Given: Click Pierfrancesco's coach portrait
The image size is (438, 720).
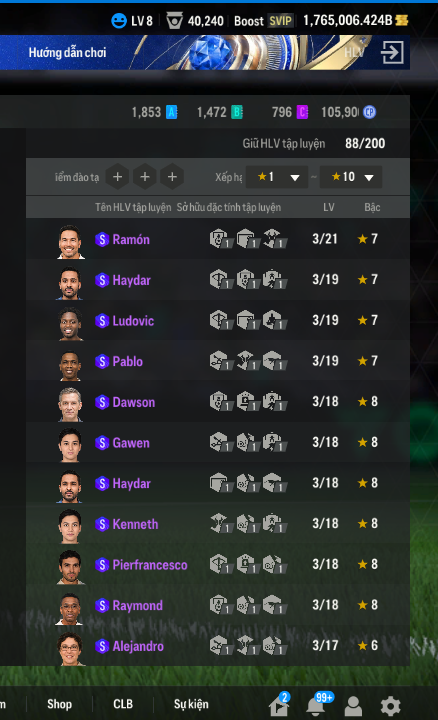Looking at the screenshot, I should pyautogui.click(x=70, y=567).
